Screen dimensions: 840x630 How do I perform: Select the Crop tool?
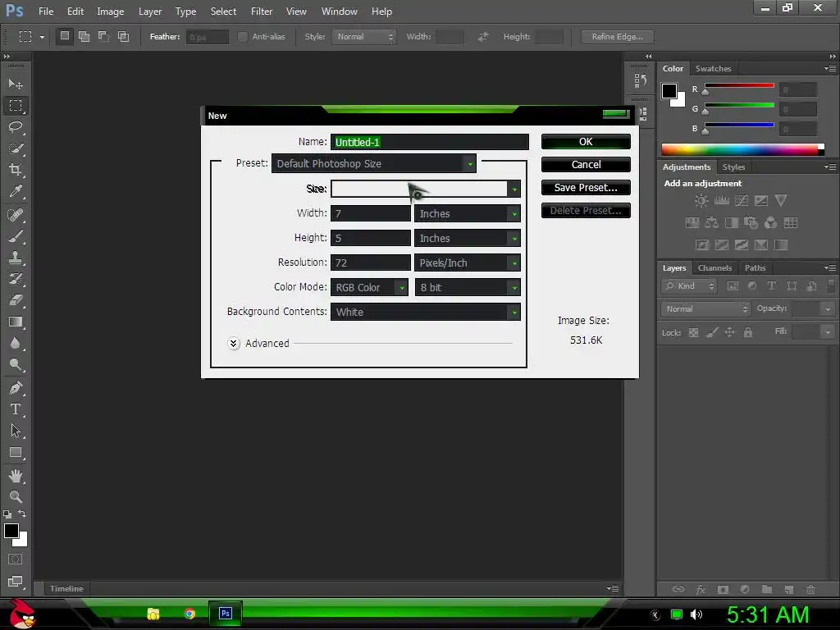click(16, 170)
